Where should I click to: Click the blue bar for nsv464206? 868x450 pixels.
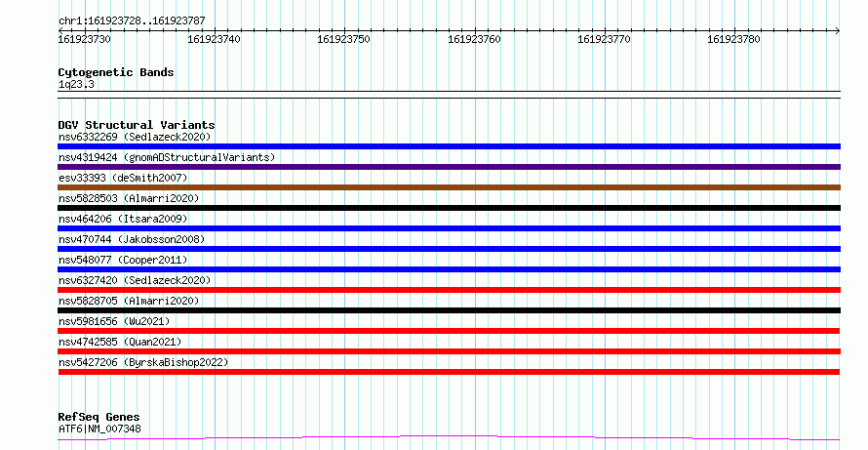click(x=449, y=228)
